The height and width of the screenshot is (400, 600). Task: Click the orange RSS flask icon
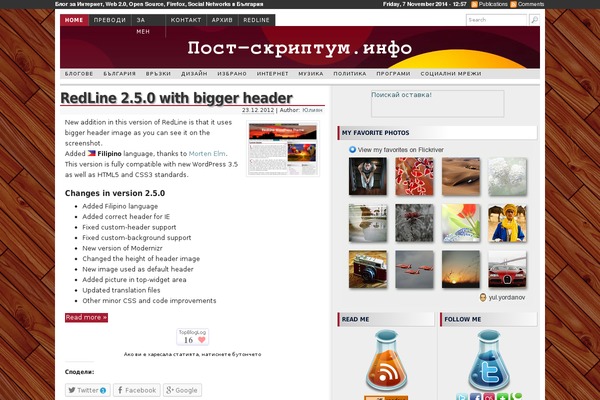(386, 360)
